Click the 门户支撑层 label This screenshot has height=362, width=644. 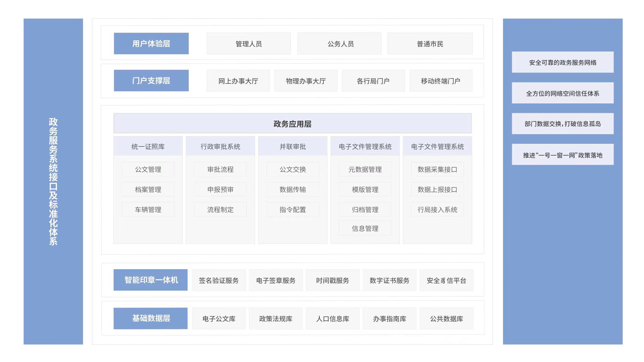tap(151, 80)
